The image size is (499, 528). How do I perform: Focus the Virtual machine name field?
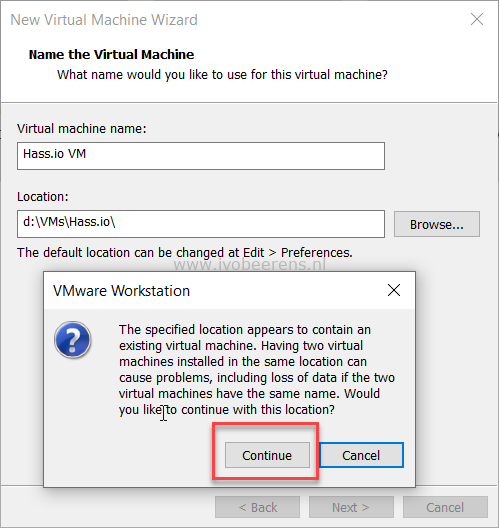pyautogui.click(x=201, y=156)
